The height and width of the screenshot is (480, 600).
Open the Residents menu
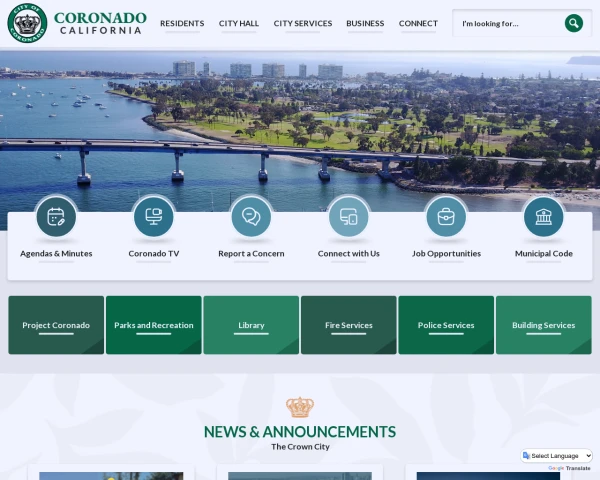tap(182, 23)
